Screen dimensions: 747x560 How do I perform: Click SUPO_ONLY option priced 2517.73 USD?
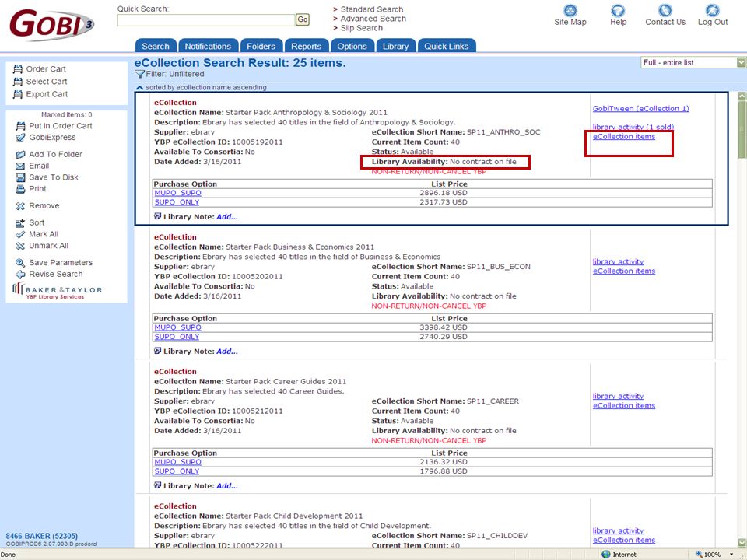coord(177,202)
